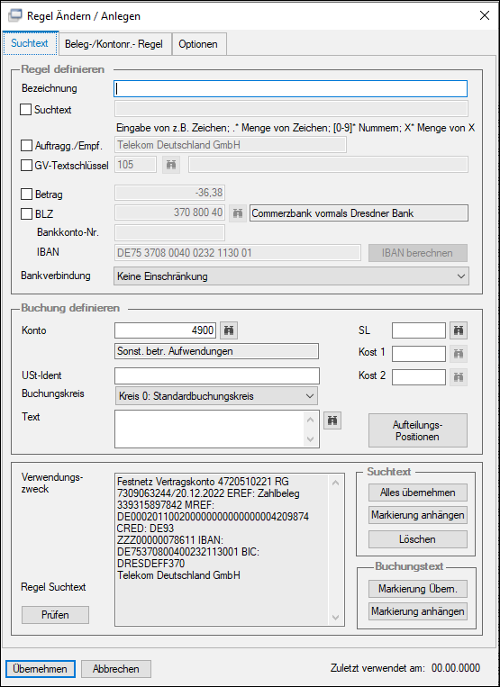Click Markierung Übern. button
This screenshot has height=687, width=500.
418,589
